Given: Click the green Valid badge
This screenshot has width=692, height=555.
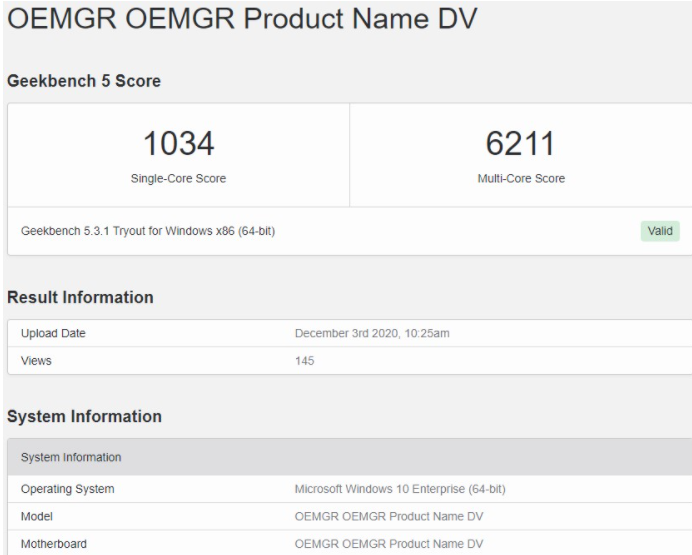Looking at the screenshot, I should 660,231.
